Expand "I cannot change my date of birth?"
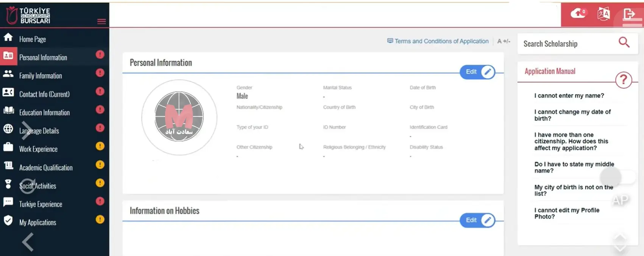The width and height of the screenshot is (644, 256). coord(572,115)
